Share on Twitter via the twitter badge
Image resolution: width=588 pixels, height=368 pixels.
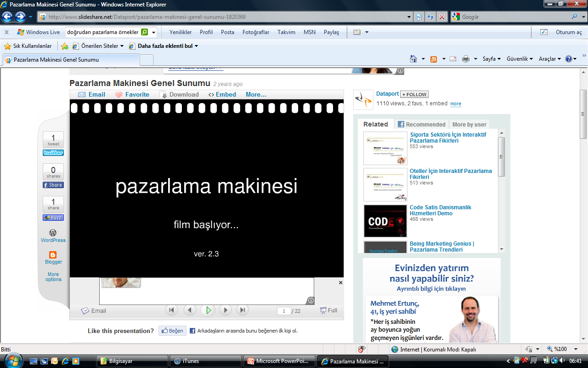click(x=53, y=153)
